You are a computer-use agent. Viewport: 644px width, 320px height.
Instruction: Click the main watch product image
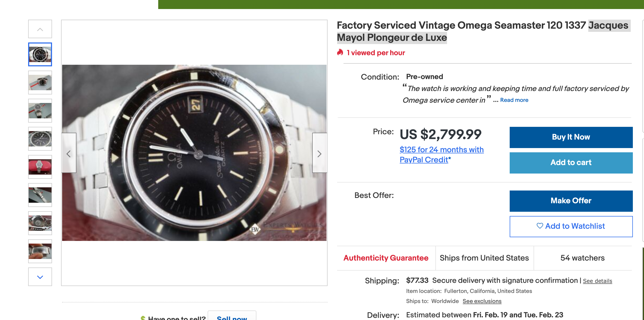pyautogui.click(x=194, y=153)
